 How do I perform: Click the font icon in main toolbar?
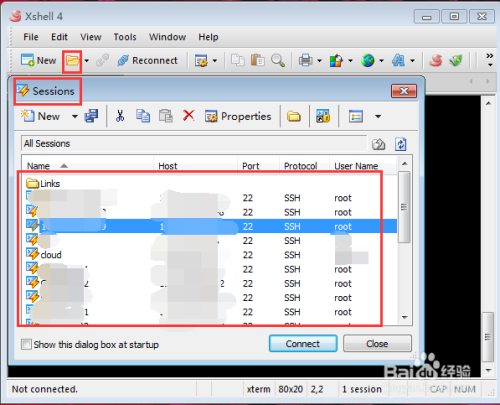tap(398, 61)
